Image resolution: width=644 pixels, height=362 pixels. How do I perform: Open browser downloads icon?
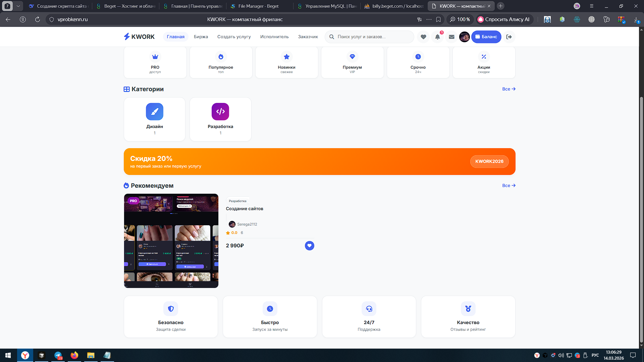pyautogui.click(x=636, y=19)
